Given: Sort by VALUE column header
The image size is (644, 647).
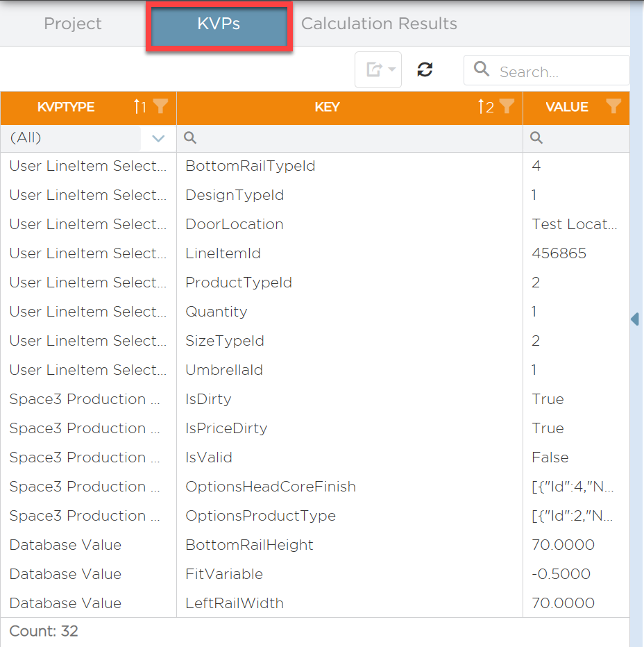Looking at the screenshot, I should click(x=567, y=107).
